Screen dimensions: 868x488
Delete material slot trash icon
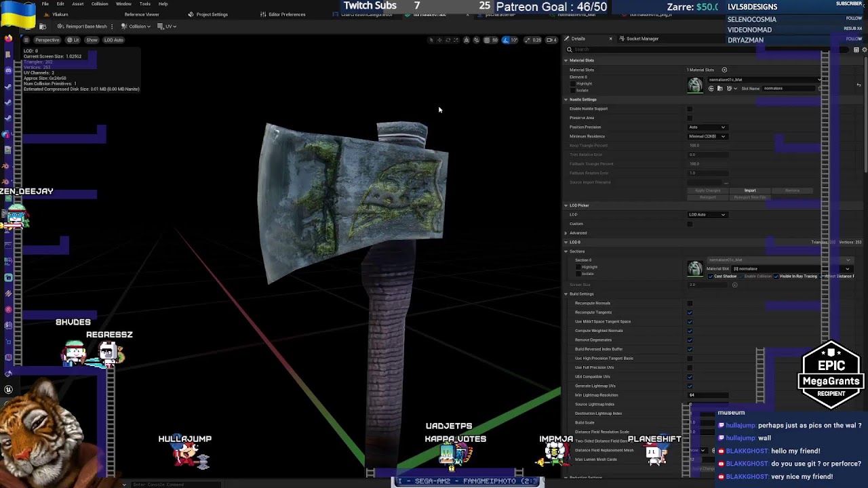tap(820, 89)
